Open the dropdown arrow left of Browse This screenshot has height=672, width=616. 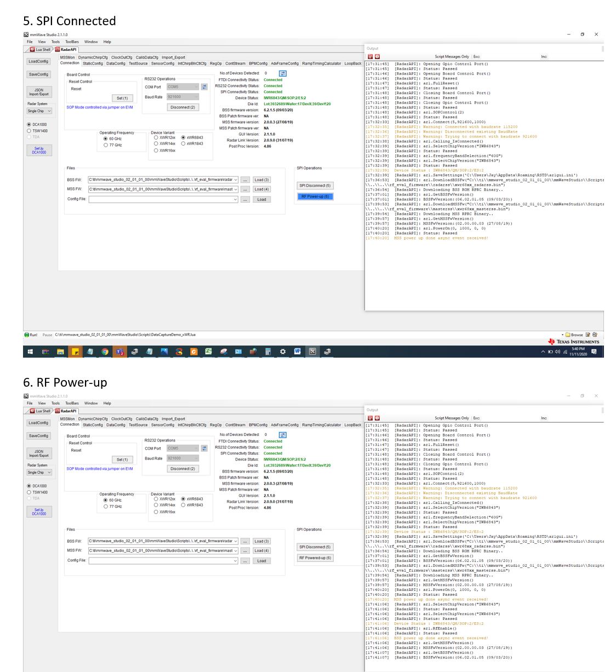coord(562,335)
